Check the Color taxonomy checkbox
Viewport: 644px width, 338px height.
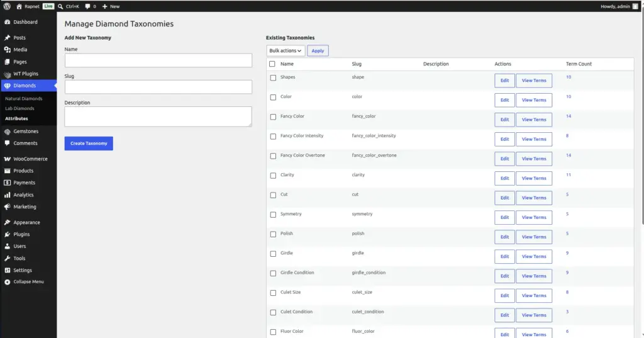273,98
